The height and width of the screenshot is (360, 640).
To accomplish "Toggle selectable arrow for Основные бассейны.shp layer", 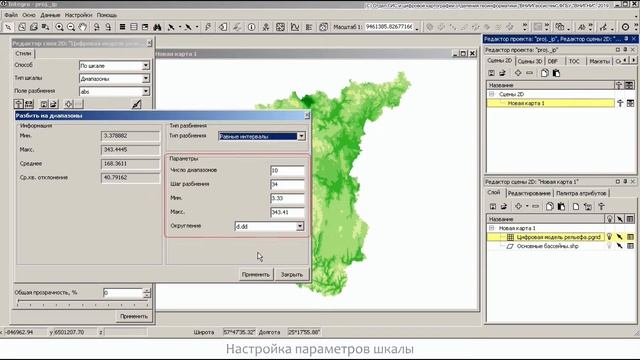I will coord(619,246).
